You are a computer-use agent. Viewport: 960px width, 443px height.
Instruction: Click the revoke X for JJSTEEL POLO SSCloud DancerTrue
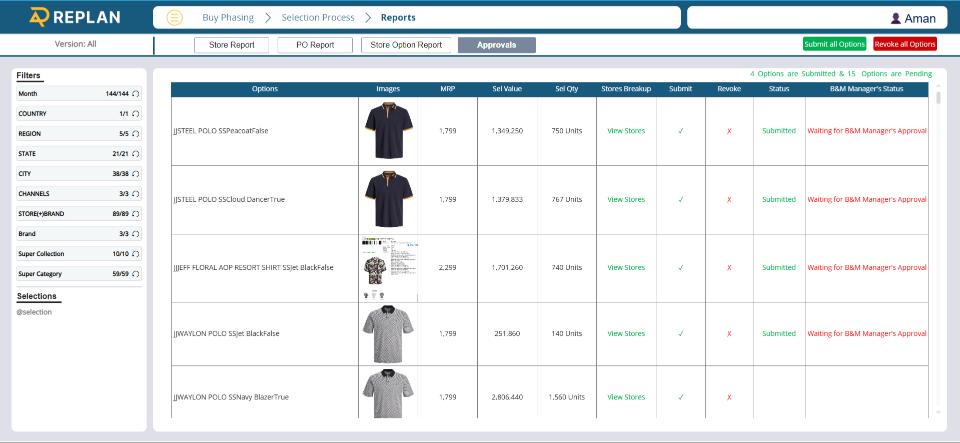729,200
